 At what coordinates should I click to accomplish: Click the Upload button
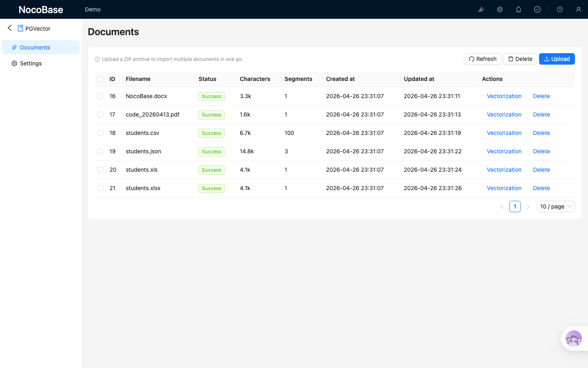pos(557,59)
